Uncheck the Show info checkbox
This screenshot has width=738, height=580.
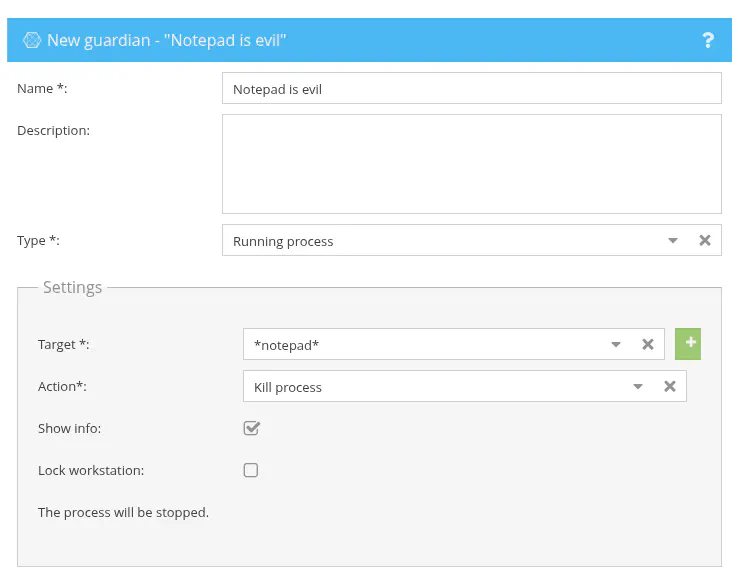pos(251,428)
